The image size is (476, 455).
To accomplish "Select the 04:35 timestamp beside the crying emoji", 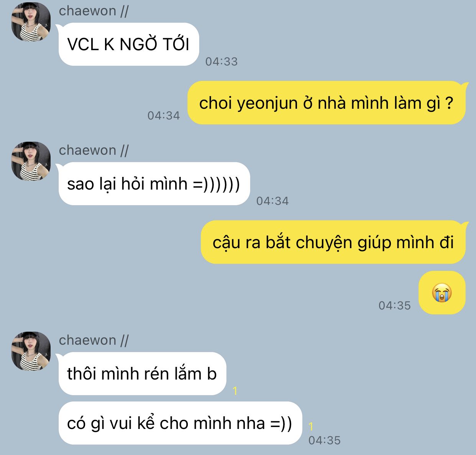I will [395, 305].
